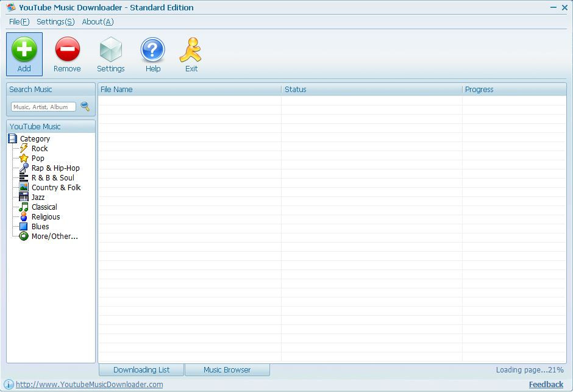Image resolution: width=573 pixels, height=392 pixels.
Task: Select the Blues category label
Action: click(x=40, y=227)
